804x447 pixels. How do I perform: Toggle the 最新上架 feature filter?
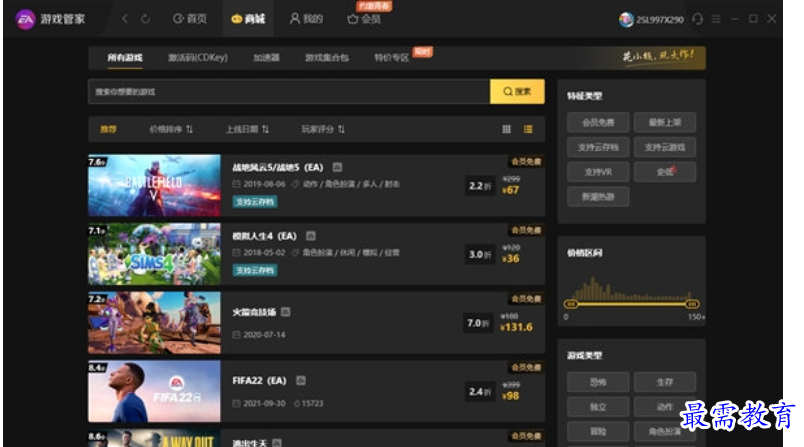(x=665, y=123)
